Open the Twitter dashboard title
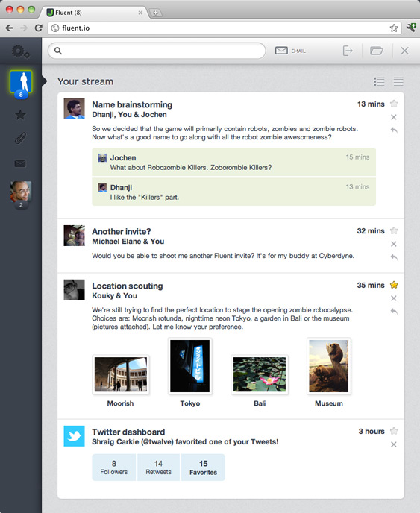The image size is (420, 513). [x=128, y=432]
